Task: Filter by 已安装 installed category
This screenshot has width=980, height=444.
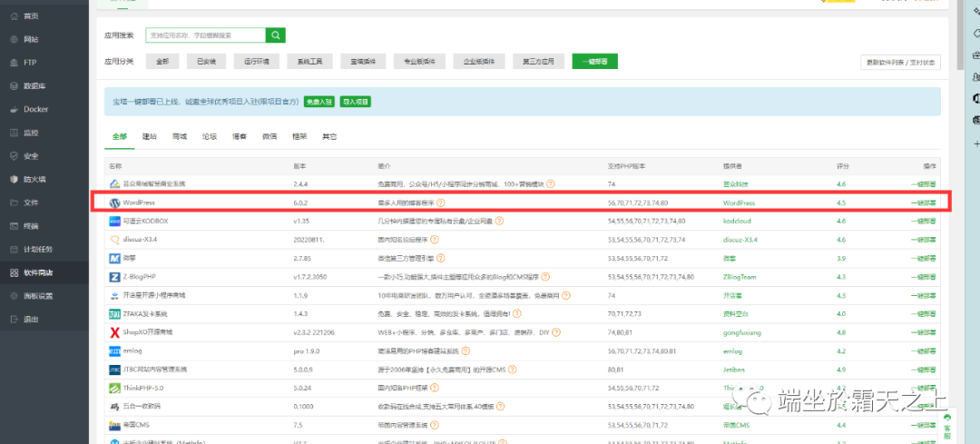Action: pyautogui.click(x=206, y=61)
